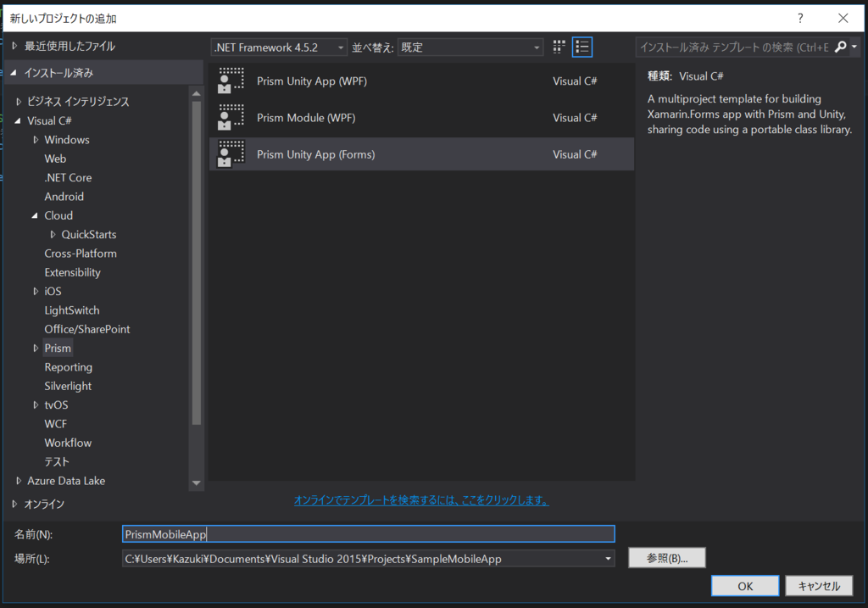This screenshot has height=608, width=868.
Task: Confirm with the OK button
Action: click(x=745, y=586)
